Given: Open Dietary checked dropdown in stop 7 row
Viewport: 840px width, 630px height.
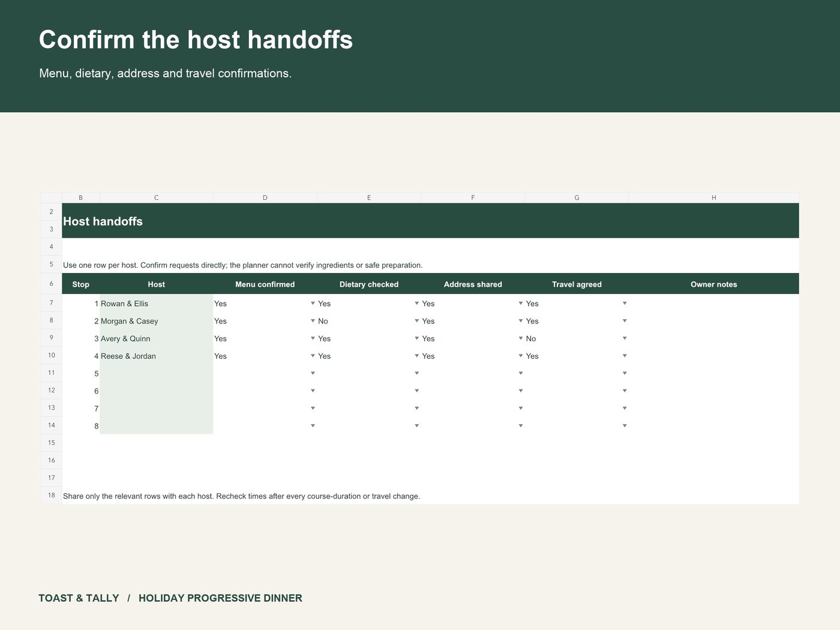Looking at the screenshot, I should pos(416,408).
